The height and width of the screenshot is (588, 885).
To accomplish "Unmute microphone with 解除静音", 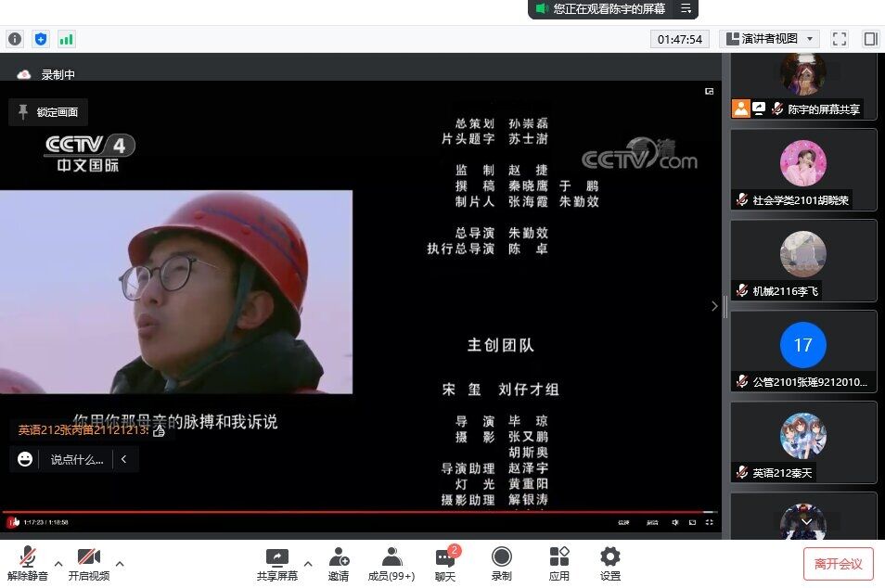I will point(28,563).
